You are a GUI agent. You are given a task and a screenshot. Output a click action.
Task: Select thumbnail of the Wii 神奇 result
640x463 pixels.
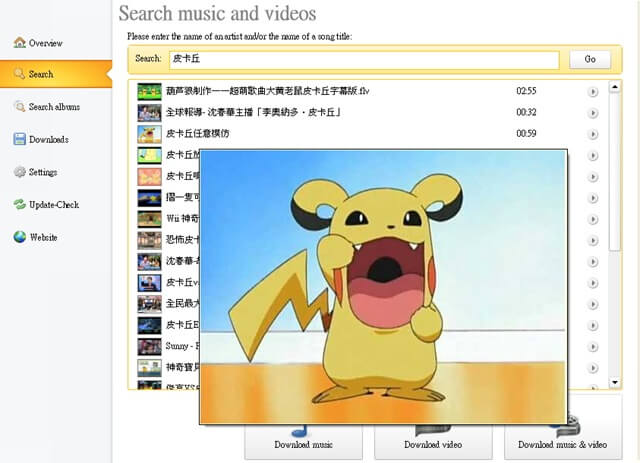click(149, 219)
